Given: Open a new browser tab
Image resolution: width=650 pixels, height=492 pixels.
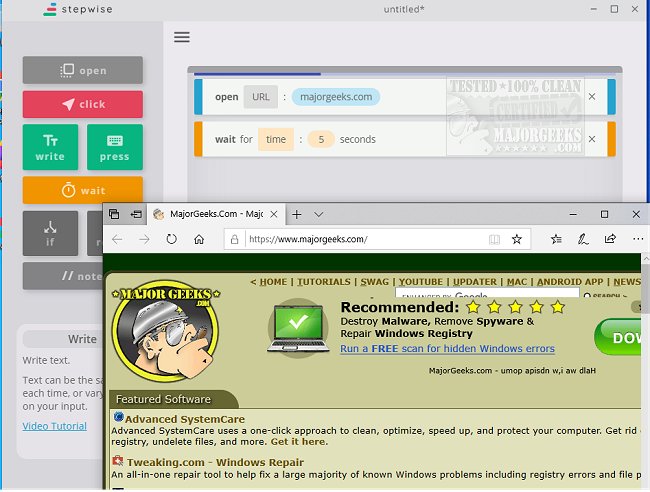Looking at the screenshot, I should pyautogui.click(x=296, y=214).
